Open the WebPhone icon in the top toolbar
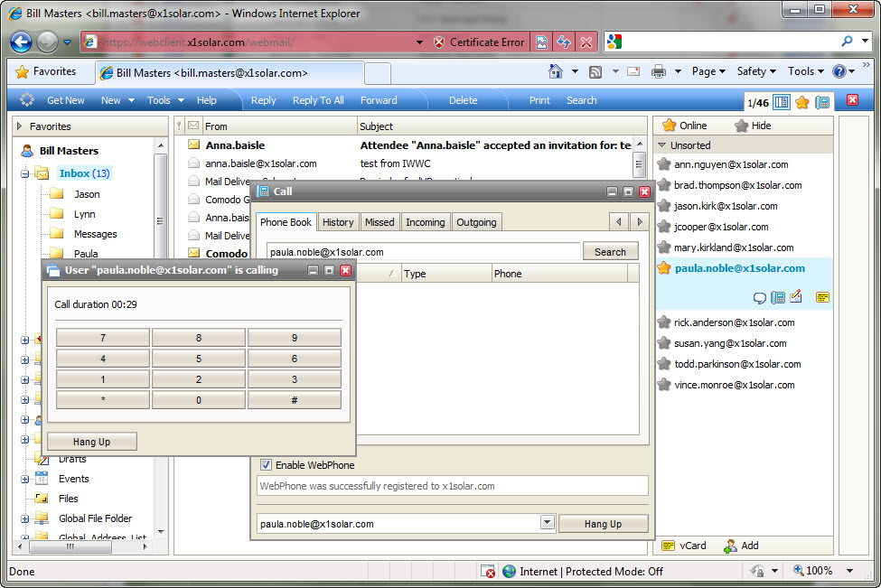881x588 pixels. 822,101
